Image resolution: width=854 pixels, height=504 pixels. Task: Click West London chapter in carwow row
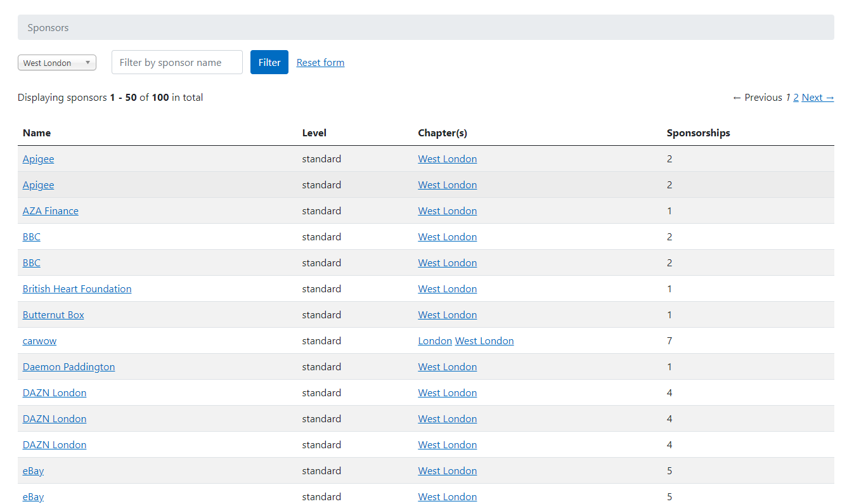coord(484,341)
